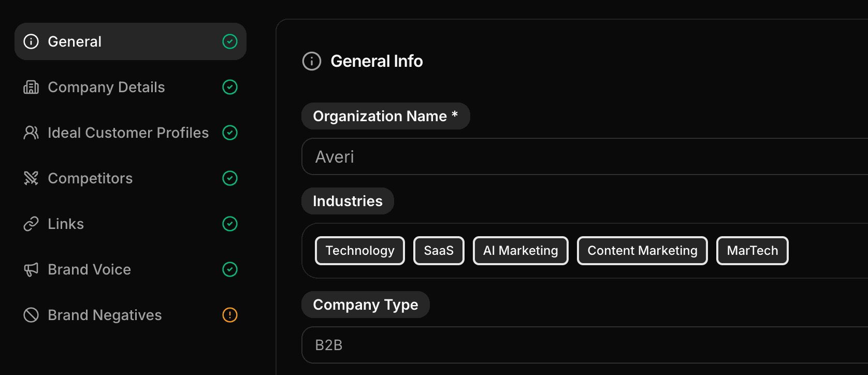Go to Ideal Customer Profiles section
Viewport: 868px width, 375px height.
click(131, 133)
